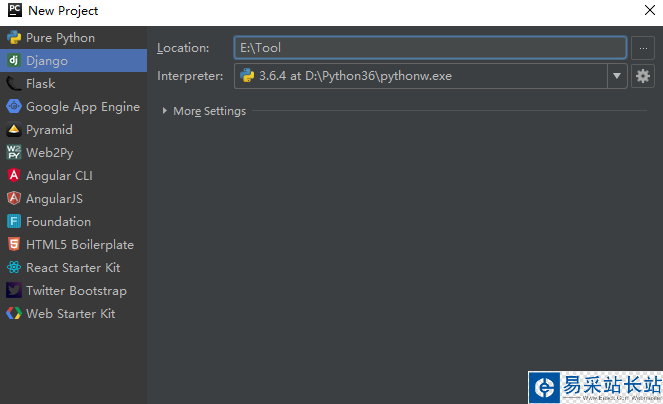Screen dimensions: 663x404
Task: Click the Google App Engine icon
Action: [x=14, y=106]
